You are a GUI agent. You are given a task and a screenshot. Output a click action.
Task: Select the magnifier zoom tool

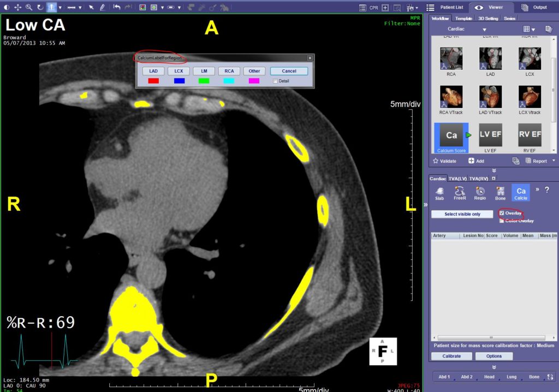pyautogui.click(x=29, y=7)
